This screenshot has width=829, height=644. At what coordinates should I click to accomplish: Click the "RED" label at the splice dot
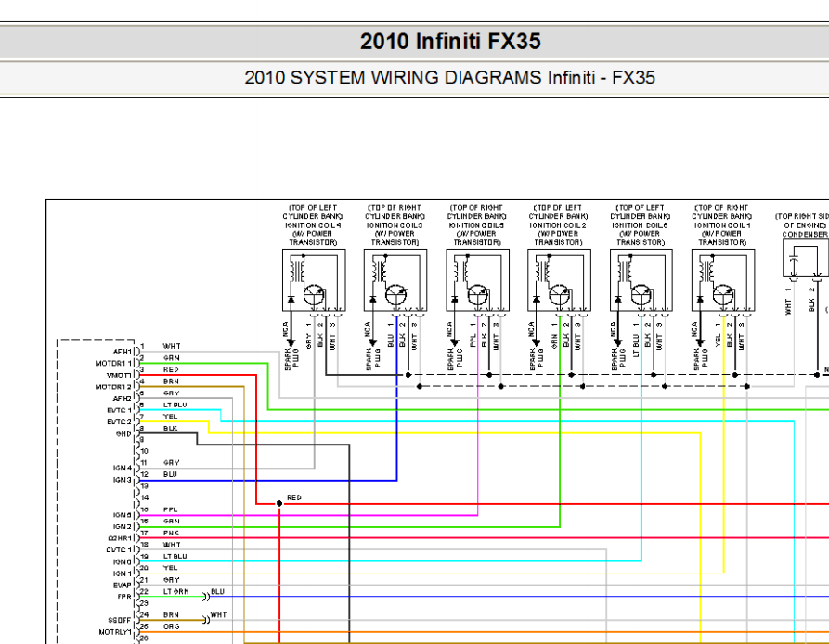tap(294, 497)
